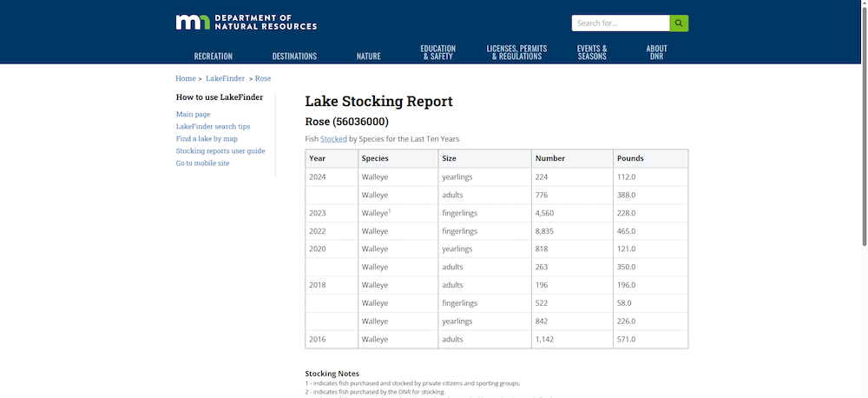Screen dimensions: 868x398
Task: Select Find a lake by map
Action: [207, 138]
